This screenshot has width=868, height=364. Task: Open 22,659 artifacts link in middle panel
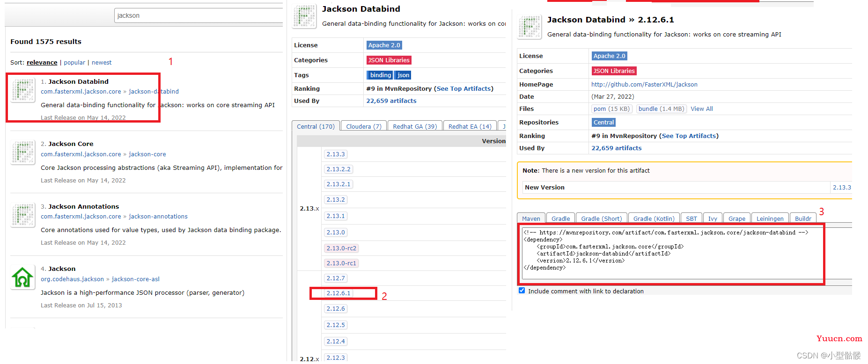tap(391, 101)
